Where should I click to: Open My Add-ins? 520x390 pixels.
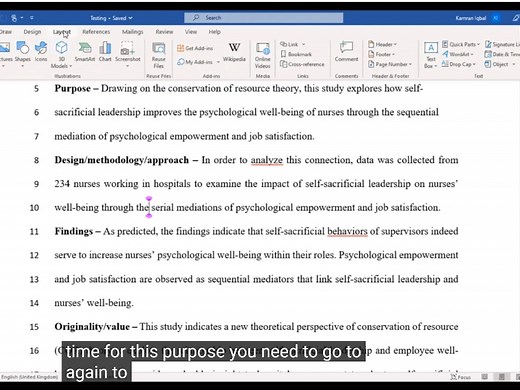(196, 62)
